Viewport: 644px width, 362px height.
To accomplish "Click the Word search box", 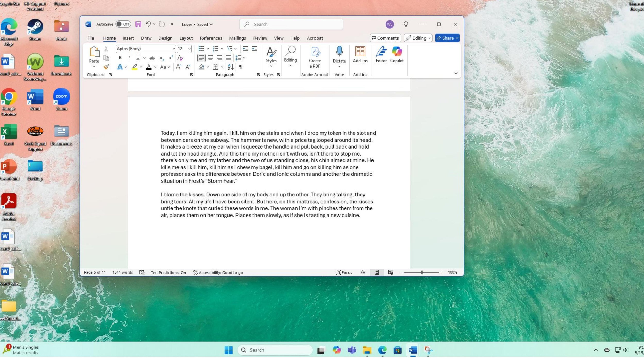I will (x=291, y=24).
